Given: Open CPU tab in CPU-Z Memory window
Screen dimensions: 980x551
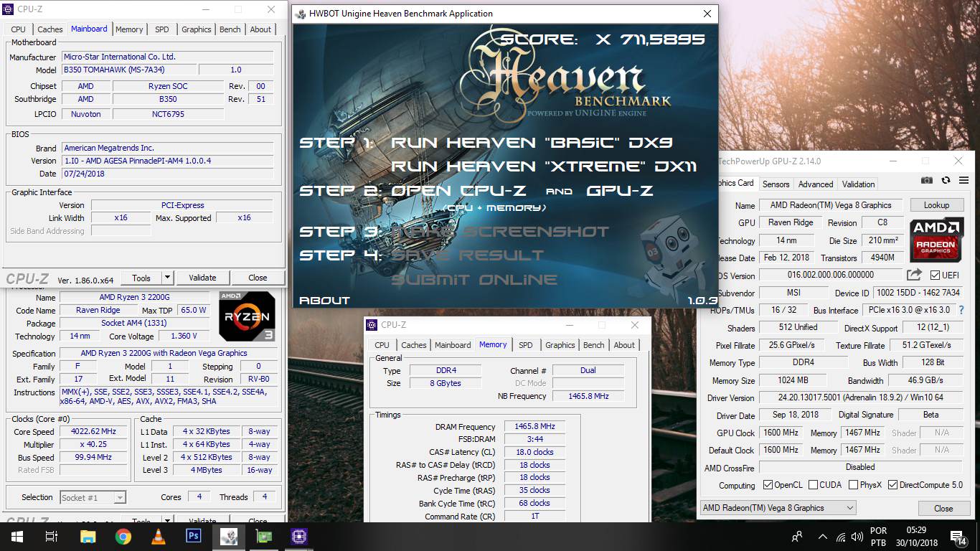Looking at the screenshot, I should coord(382,345).
